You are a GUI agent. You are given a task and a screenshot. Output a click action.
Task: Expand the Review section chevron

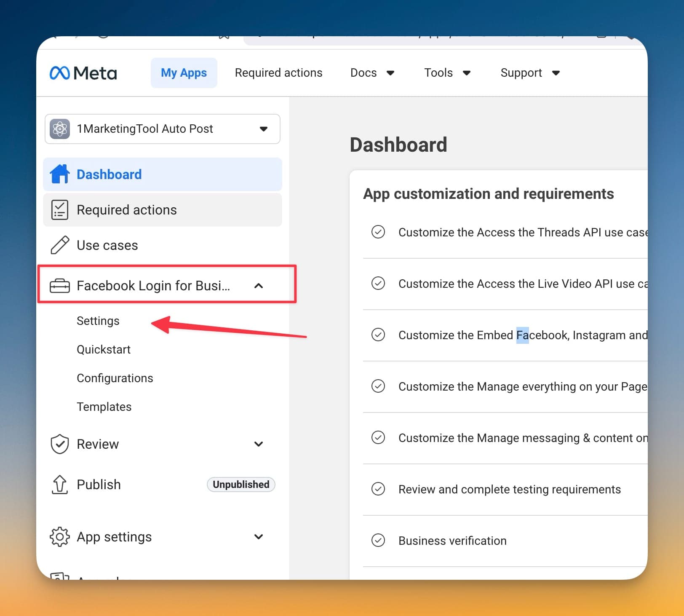259,444
